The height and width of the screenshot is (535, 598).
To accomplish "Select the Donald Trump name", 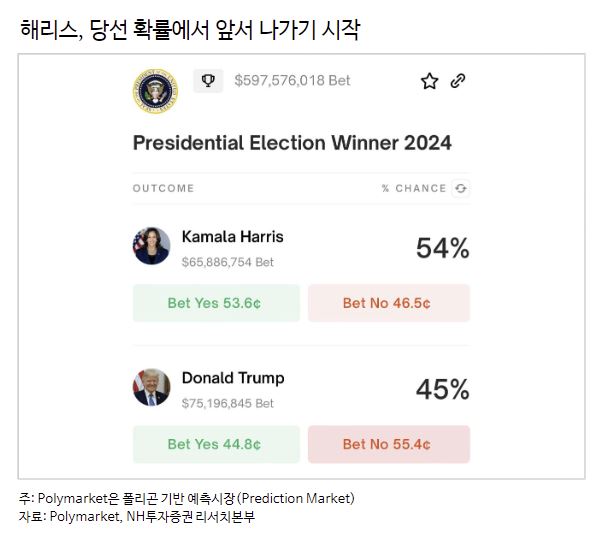I will [x=233, y=378].
